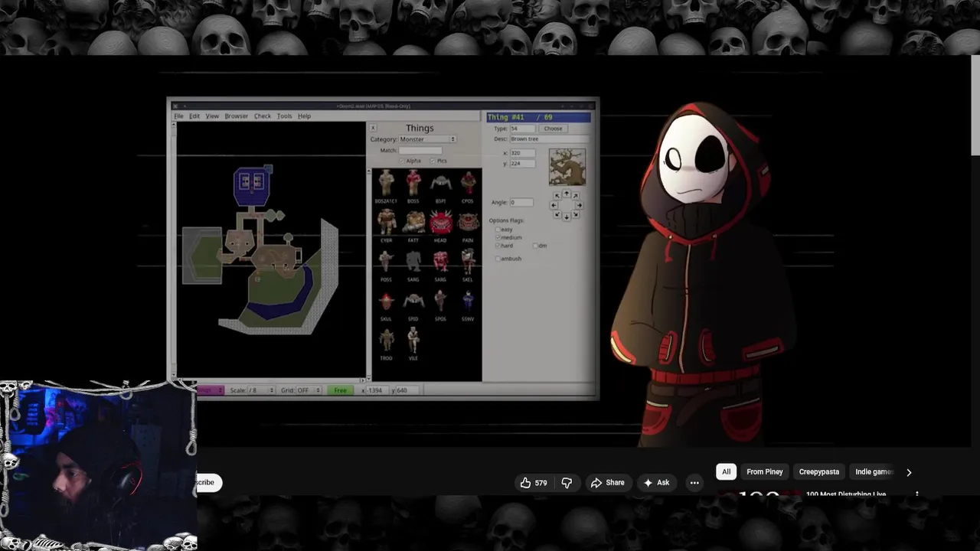
Task: Set thing angle with down-right arrow
Action: [576, 214]
